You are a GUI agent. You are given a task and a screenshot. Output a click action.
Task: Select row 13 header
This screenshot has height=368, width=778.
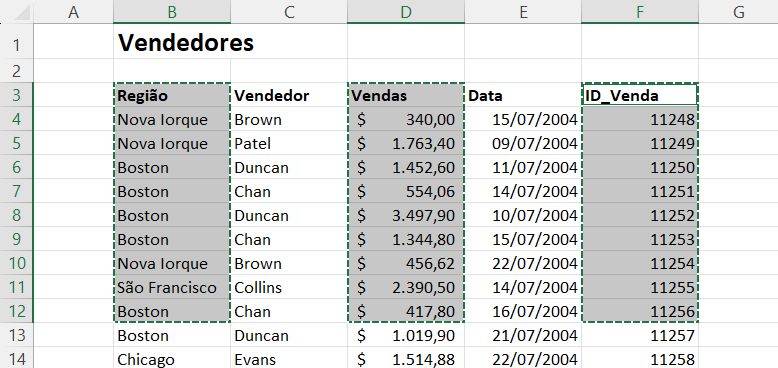point(17,336)
